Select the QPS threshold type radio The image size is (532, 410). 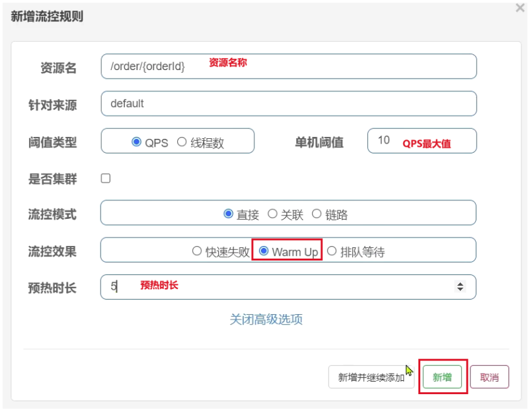click(x=136, y=142)
